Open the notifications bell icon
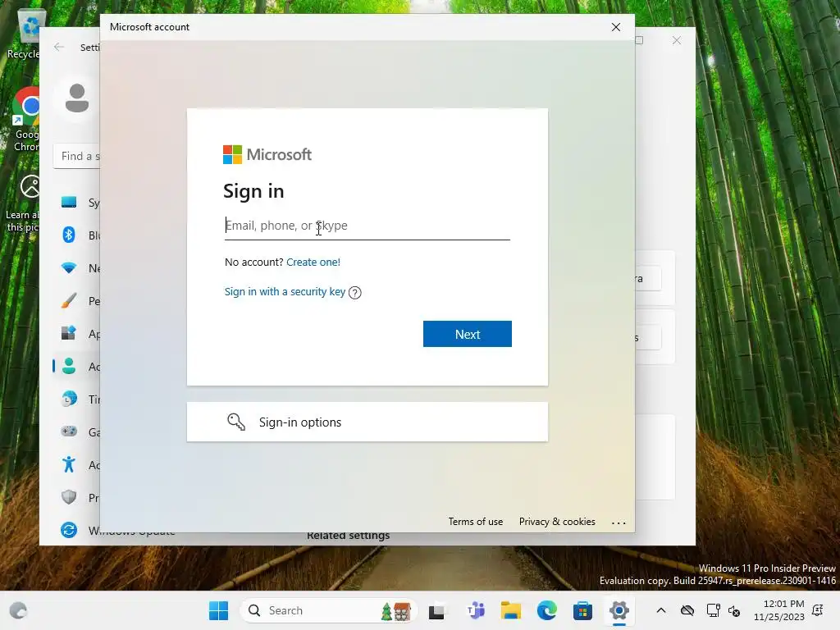 tap(818, 610)
